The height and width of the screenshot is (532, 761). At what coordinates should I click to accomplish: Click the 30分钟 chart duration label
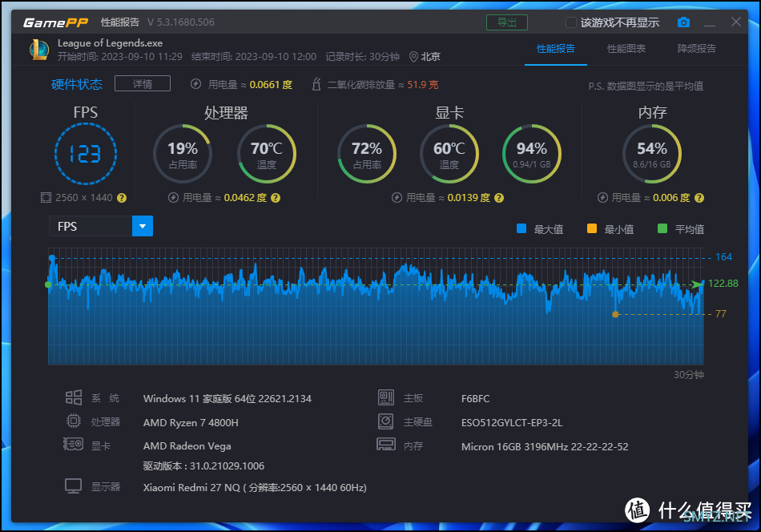tap(689, 375)
